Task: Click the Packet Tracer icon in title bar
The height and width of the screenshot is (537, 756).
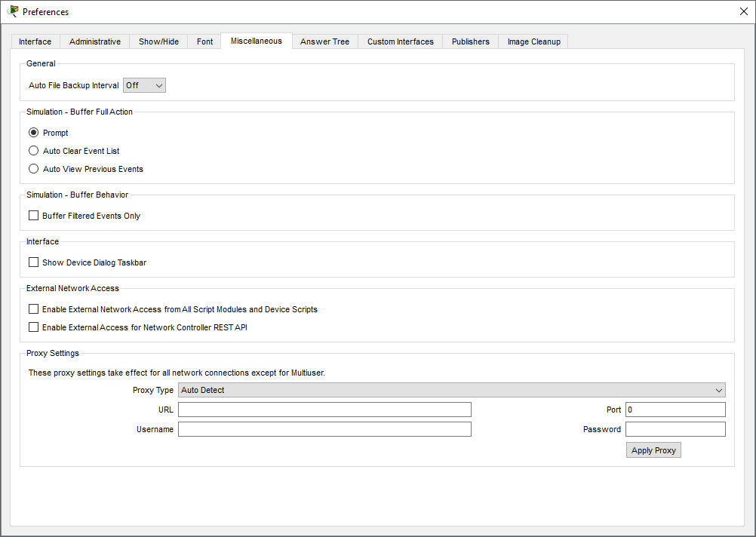Action: [x=13, y=11]
